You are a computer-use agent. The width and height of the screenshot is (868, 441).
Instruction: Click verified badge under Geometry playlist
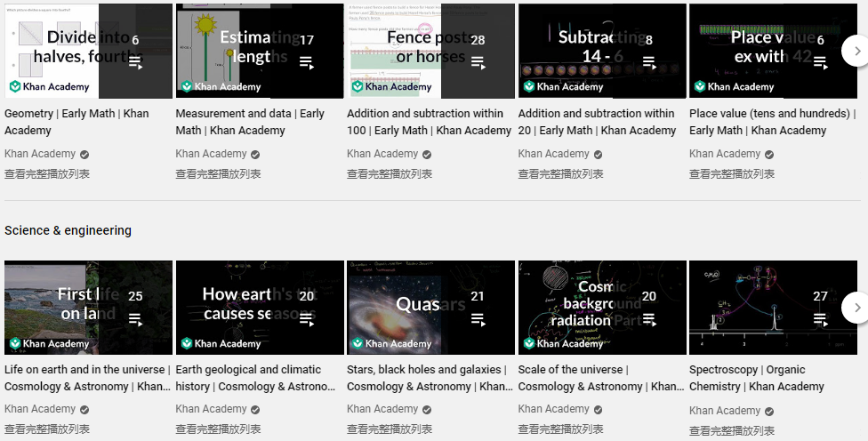84,155
